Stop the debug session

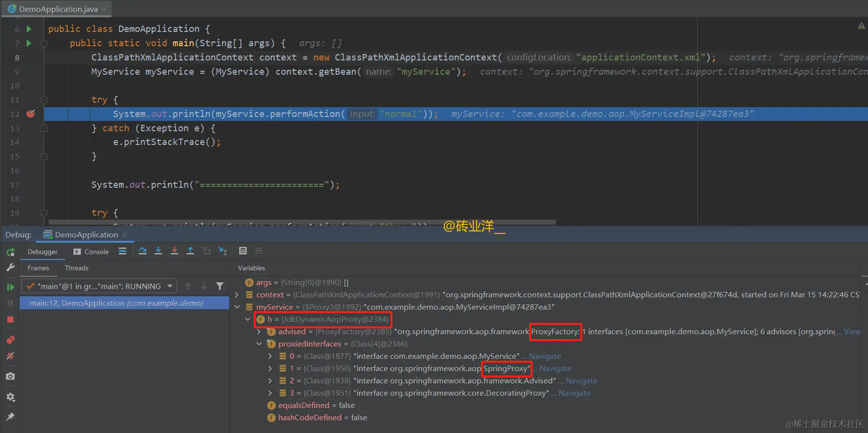10,319
